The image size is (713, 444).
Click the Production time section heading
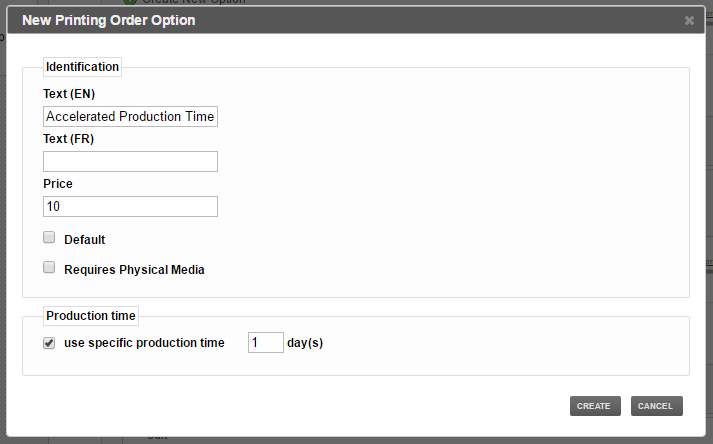(91, 316)
